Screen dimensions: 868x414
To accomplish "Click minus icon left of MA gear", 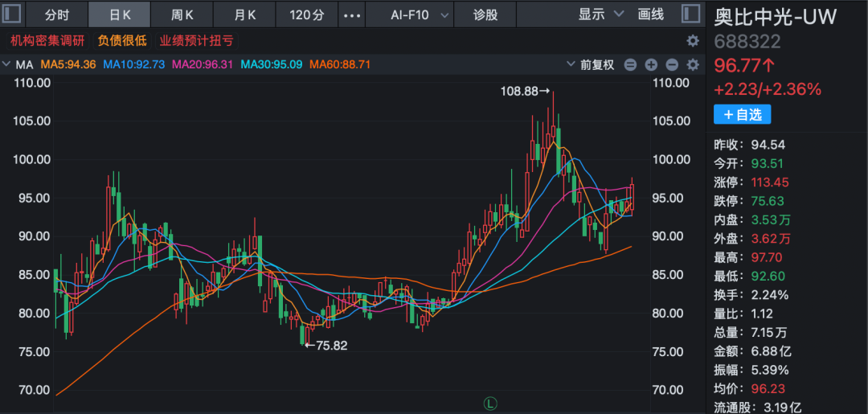I will [672, 65].
